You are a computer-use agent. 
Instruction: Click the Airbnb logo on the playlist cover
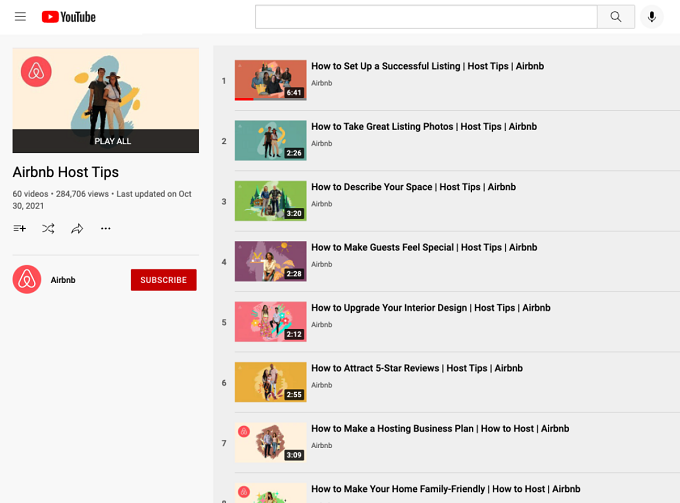point(36,72)
